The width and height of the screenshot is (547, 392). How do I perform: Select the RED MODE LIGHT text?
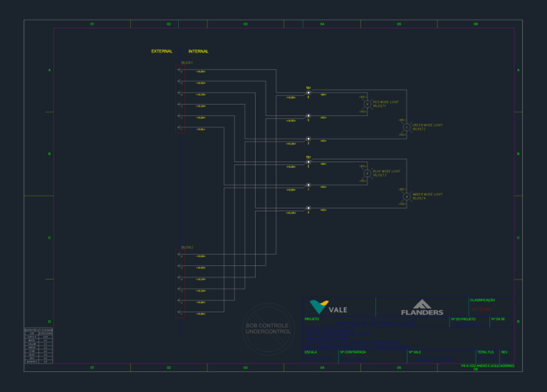[x=385, y=102]
